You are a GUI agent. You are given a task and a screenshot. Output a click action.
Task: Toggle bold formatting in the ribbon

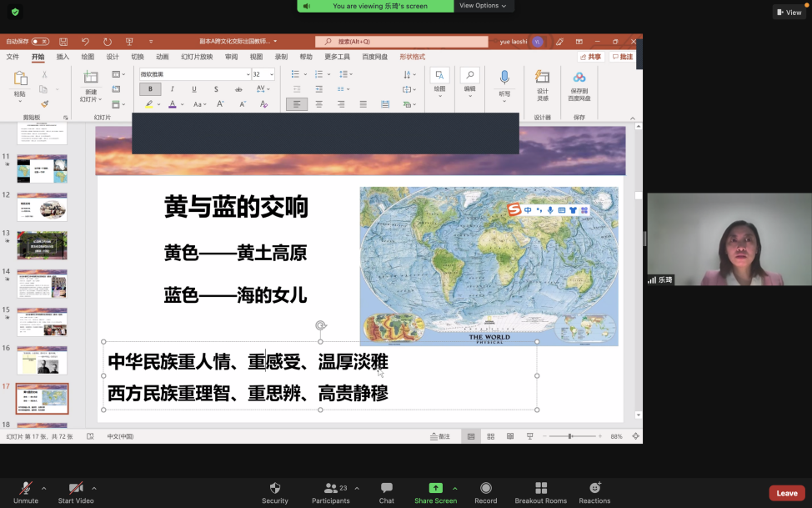(150, 89)
